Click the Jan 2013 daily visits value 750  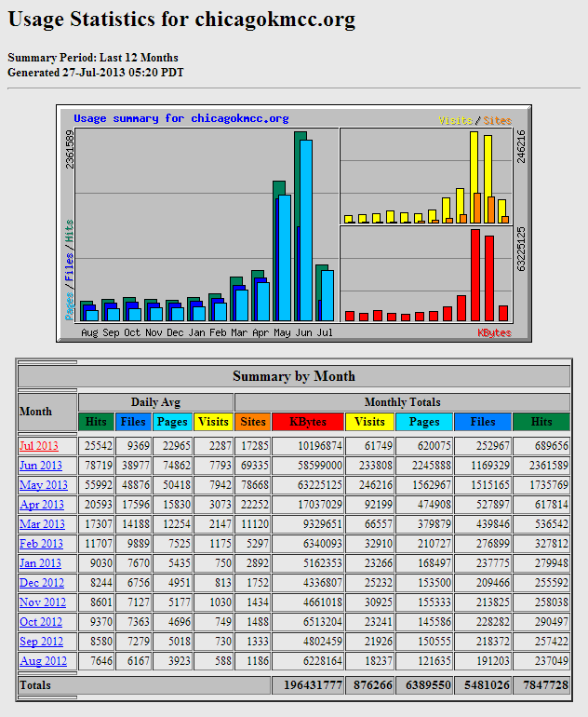point(223,563)
